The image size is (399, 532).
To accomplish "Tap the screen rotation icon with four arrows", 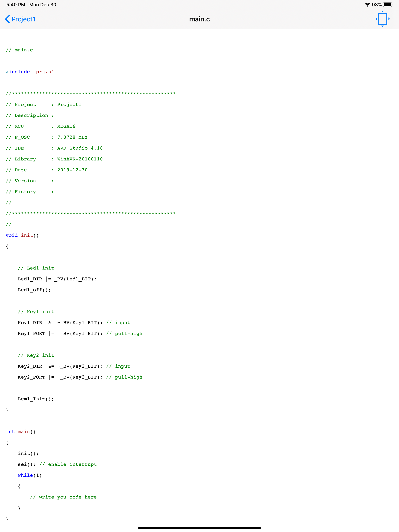I will (x=383, y=19).
